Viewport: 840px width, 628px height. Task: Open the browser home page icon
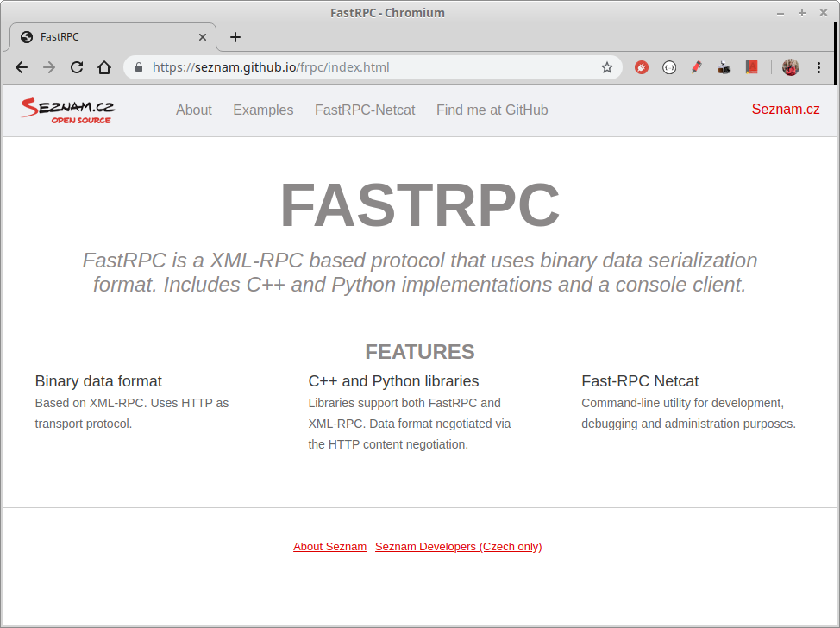pyautogui.click(x=104, y=67)
